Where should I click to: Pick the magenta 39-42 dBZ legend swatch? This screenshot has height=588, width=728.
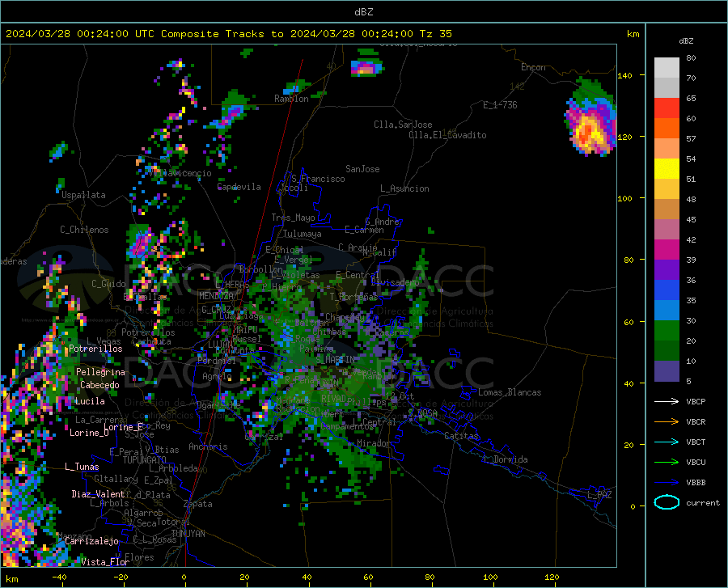[667, 250]
